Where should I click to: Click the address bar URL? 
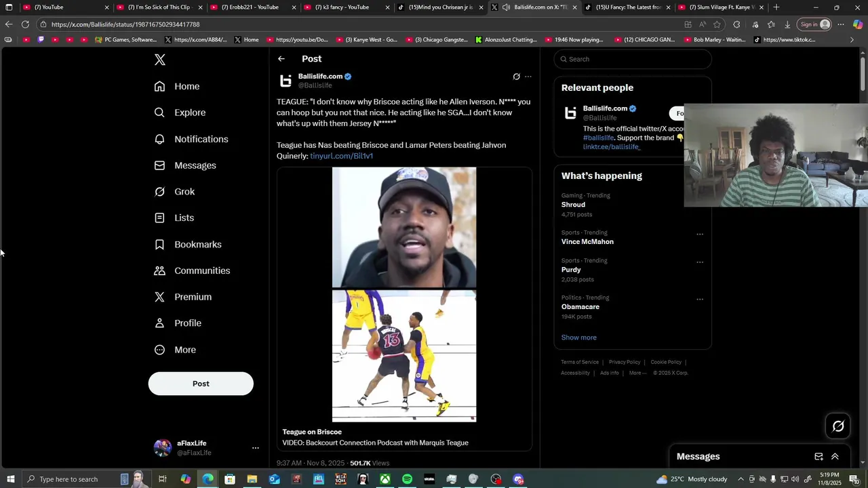point(125,24)
